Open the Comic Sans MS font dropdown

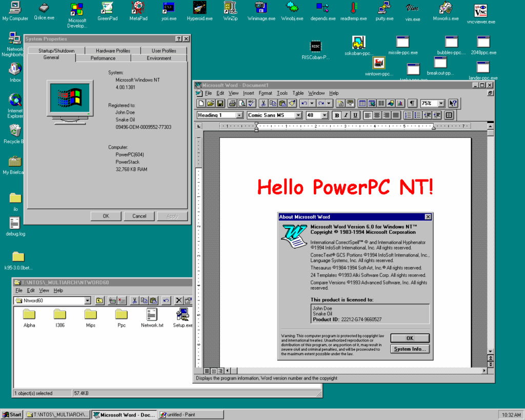[x=298, y=115]
